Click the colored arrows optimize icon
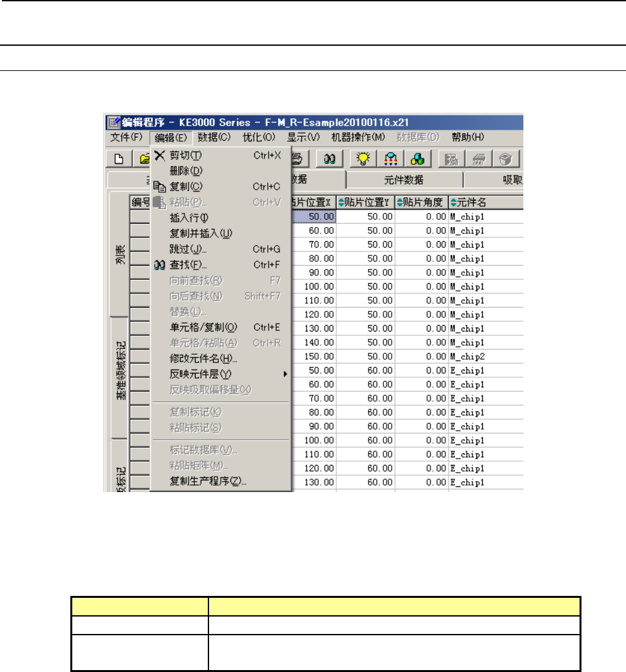Image resolution: width=626 pixels, height=672 pixels. tap(390, 159)
